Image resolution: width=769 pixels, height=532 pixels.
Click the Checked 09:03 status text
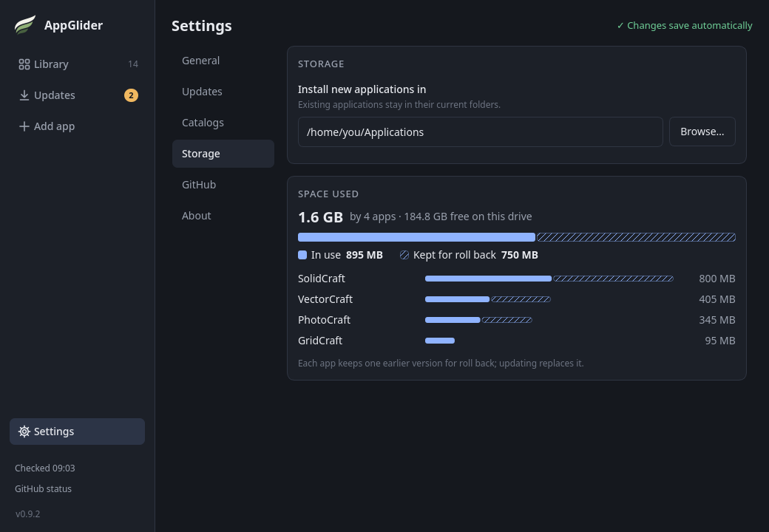[x=44, y=468]
